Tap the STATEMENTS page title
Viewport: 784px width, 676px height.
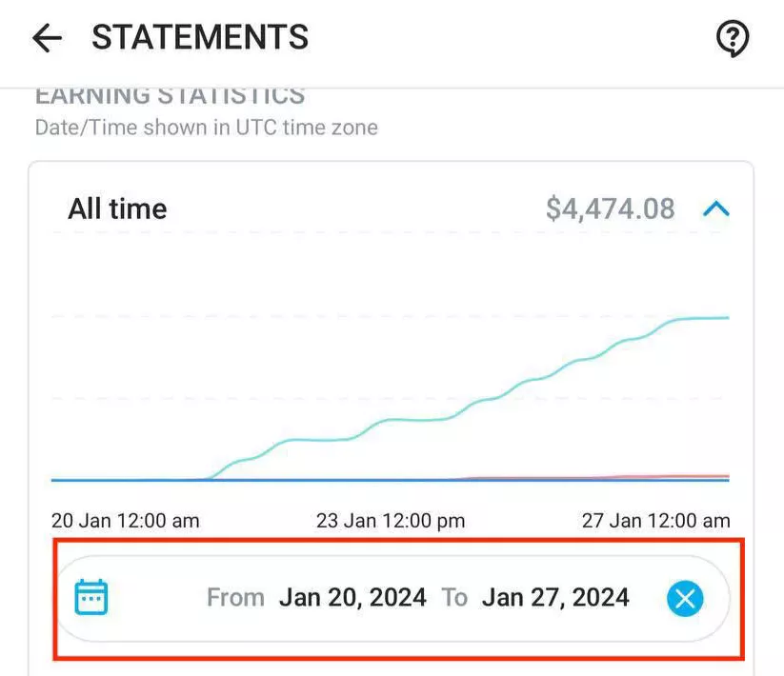click(200, 37)
